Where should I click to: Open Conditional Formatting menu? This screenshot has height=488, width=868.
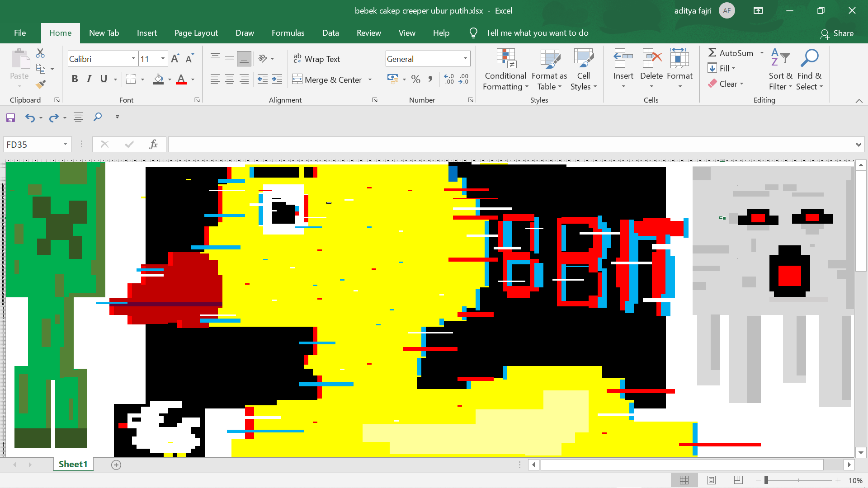click(x=505, y=69)
